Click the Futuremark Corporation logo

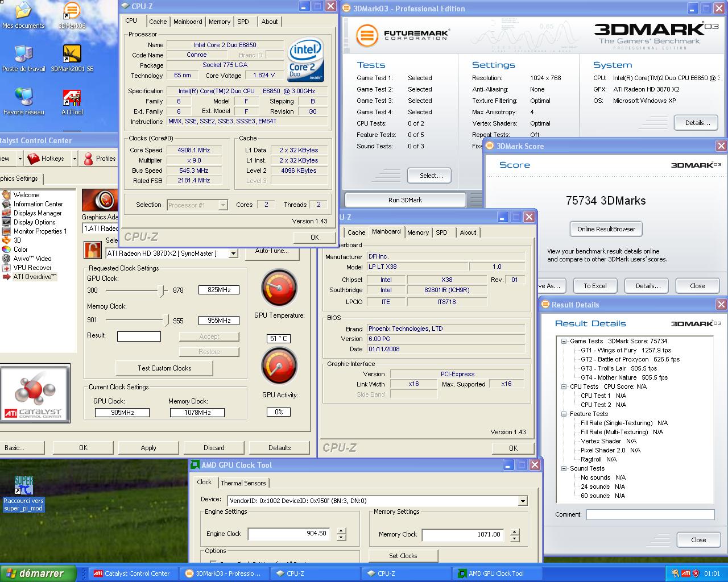coord(403,35)
